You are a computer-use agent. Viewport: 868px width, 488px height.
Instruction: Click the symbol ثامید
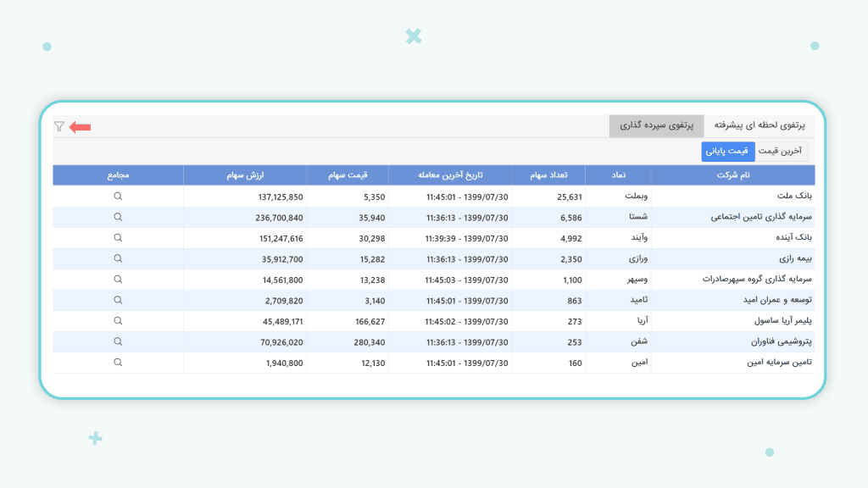tap(639, 300)
